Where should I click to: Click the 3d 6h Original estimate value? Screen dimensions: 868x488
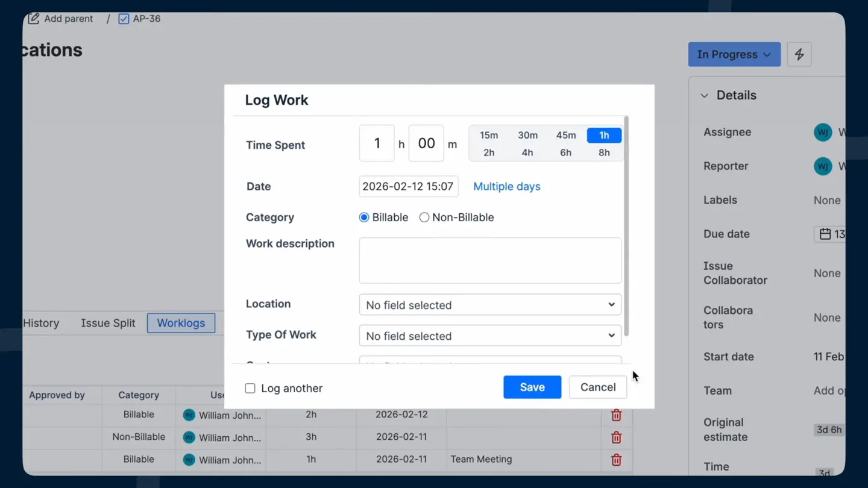829,430
